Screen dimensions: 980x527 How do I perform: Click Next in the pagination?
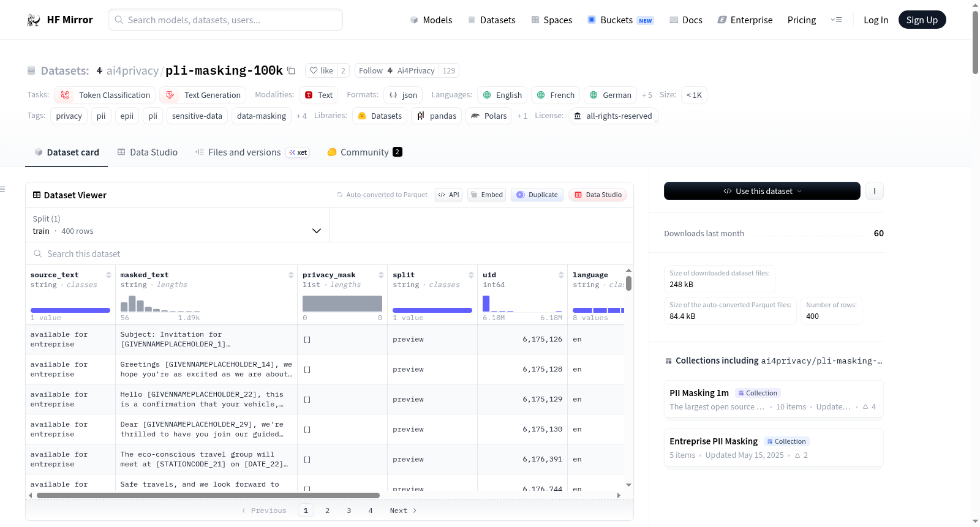(x=403, y=510)
